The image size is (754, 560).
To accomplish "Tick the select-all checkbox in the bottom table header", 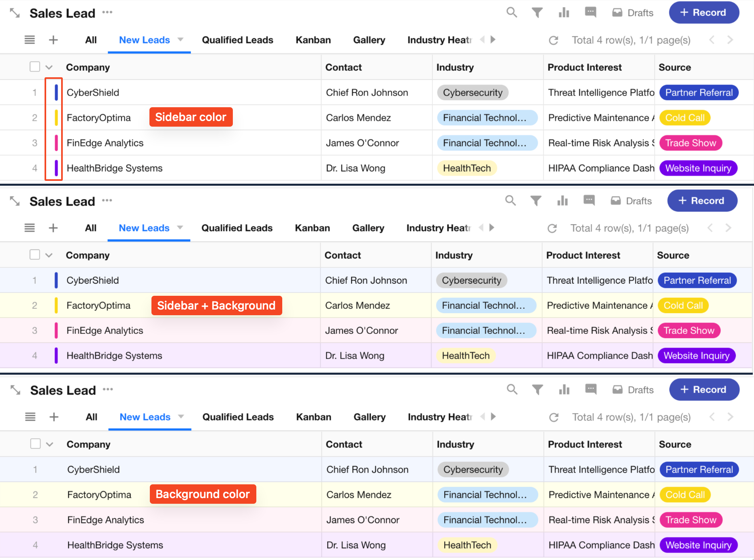I will pos(36,444).
